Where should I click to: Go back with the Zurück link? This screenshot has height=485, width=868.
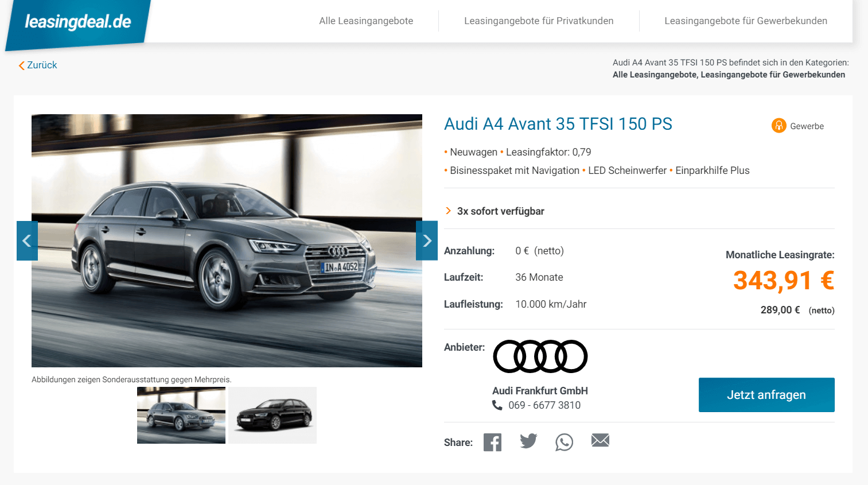[x=38, y=65]
